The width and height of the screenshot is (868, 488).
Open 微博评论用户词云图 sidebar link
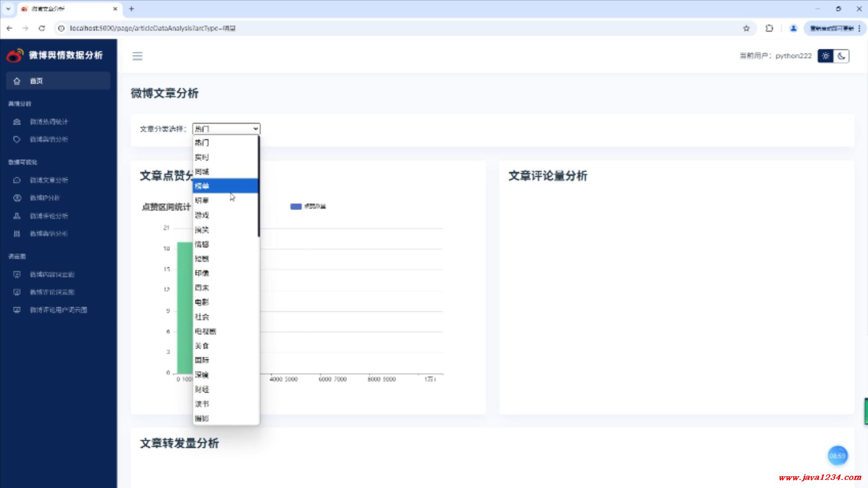(58, 310)
